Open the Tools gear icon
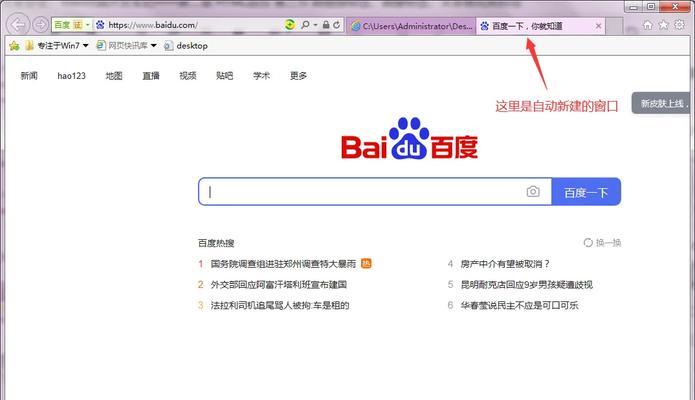Image resolution: width=695 pixels, height=400 pixels. (x=679, y=25)
